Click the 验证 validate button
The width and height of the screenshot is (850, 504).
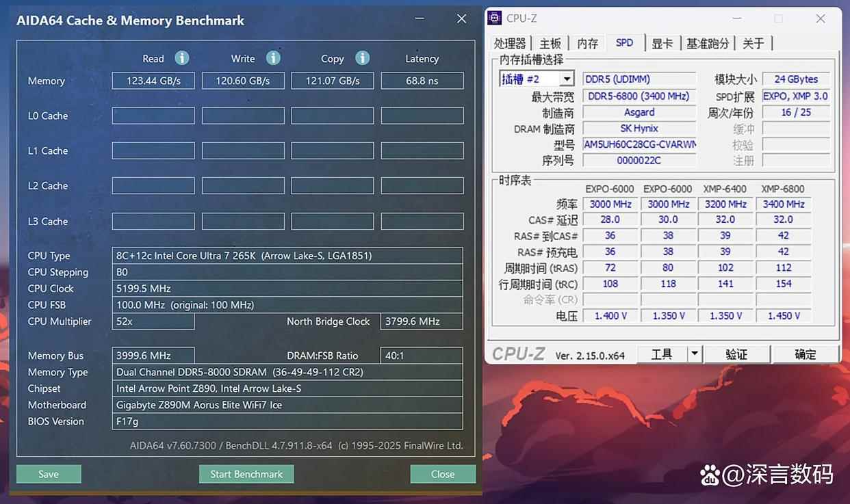[x=736, y=354]
